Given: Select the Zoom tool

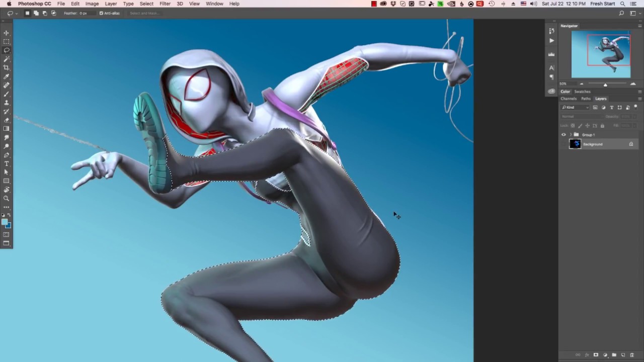Looking at the screenshot, I should tap(7, 199).
